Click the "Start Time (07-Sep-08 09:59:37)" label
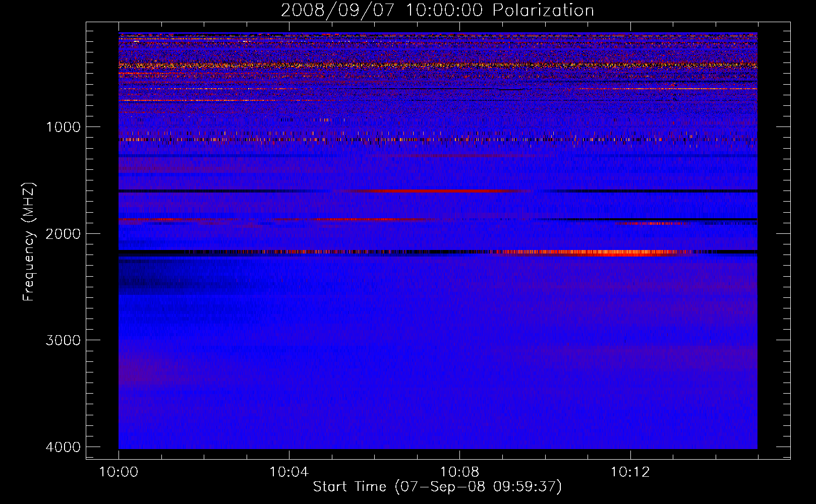Viewport: 816px width, 504px height. (437, 487)
